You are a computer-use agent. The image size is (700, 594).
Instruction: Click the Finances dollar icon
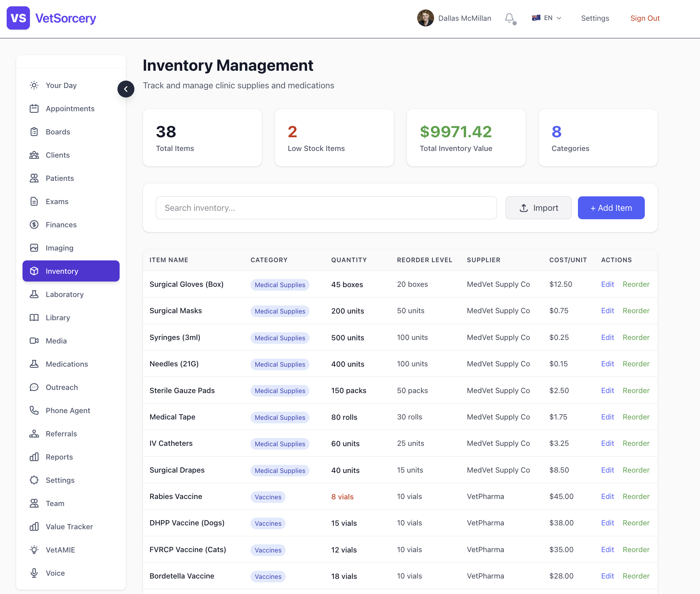click(x=34, y=225)
